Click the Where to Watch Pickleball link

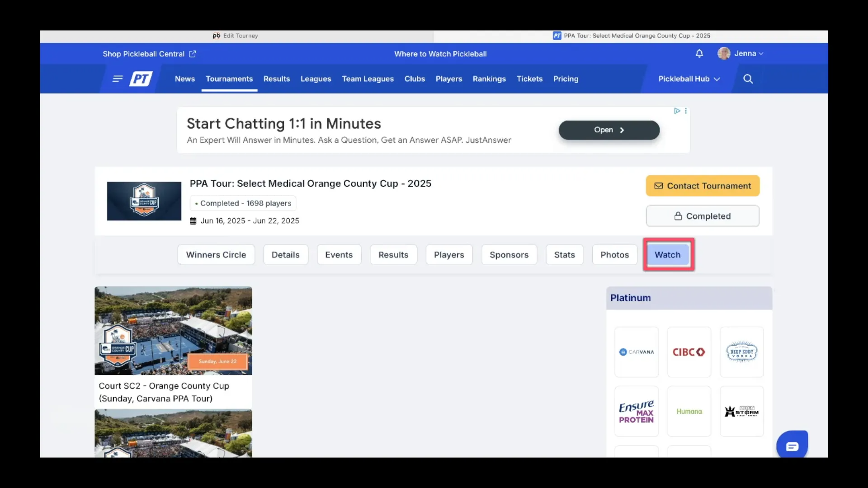tap(440, 54)
